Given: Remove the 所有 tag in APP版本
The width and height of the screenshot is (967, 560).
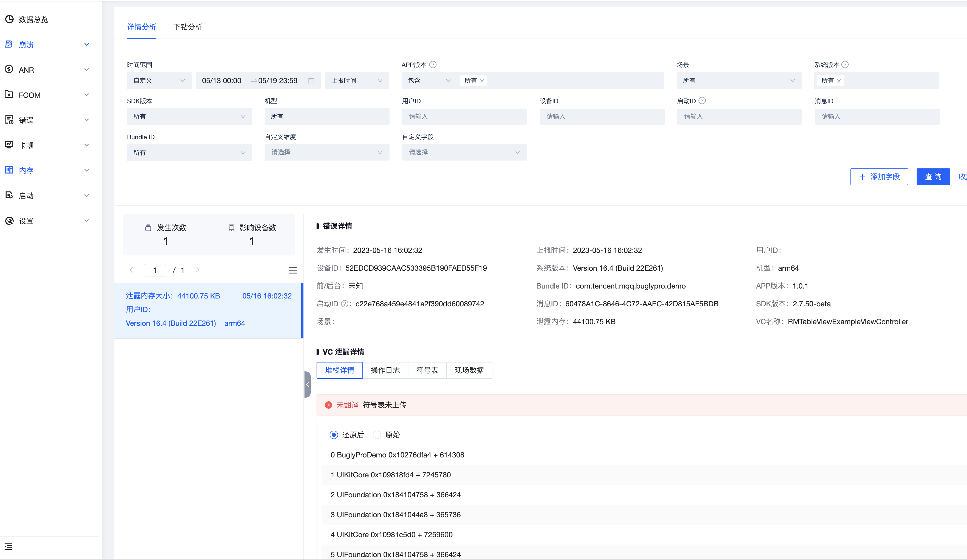Looking at the screenshot, I should [482, 81].
